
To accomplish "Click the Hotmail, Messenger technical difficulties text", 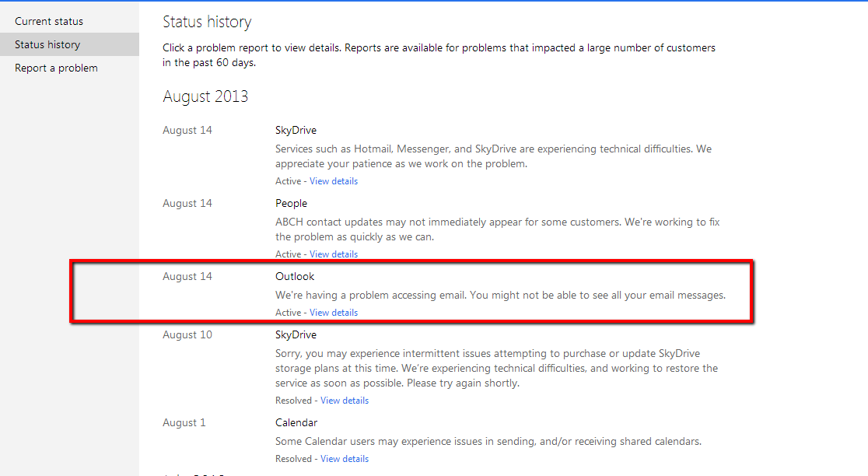I will 493,156.
